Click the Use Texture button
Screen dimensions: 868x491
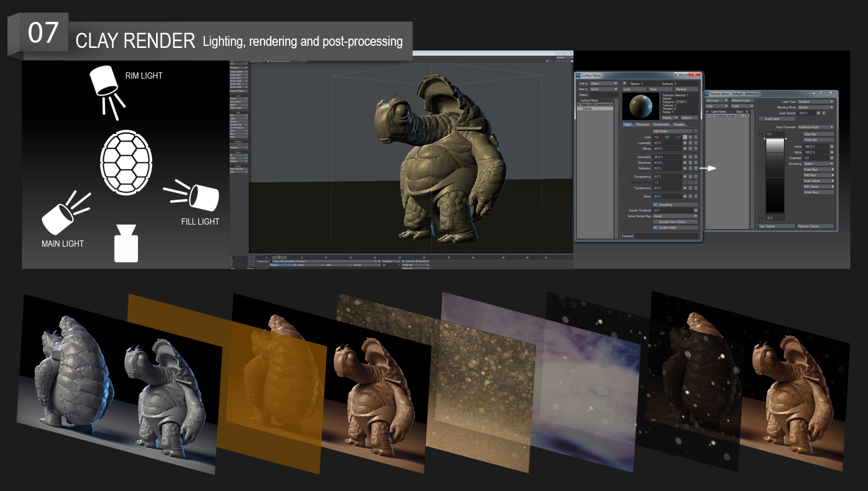777,226
